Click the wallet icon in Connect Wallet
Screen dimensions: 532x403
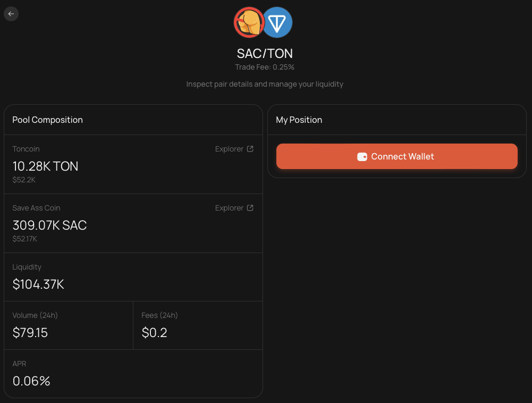click(x=362, y=157)
